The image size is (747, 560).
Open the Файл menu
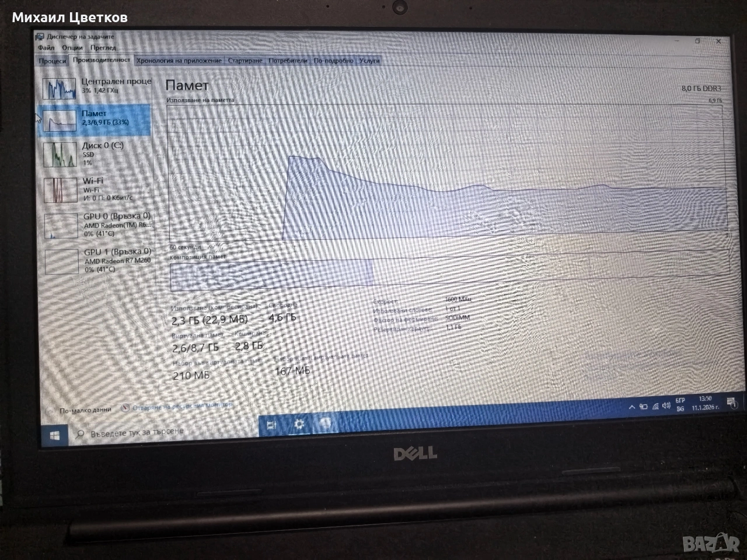tap(46, 47)
